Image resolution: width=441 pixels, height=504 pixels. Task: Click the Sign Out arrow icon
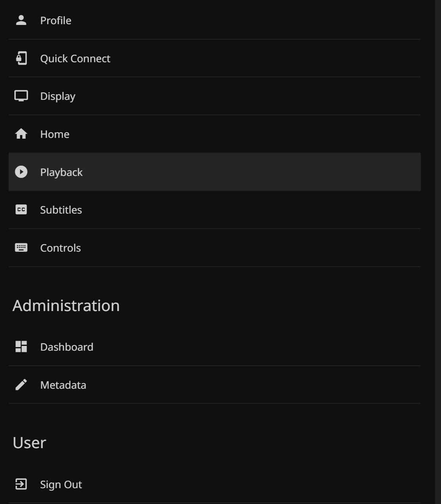[21, 484]
